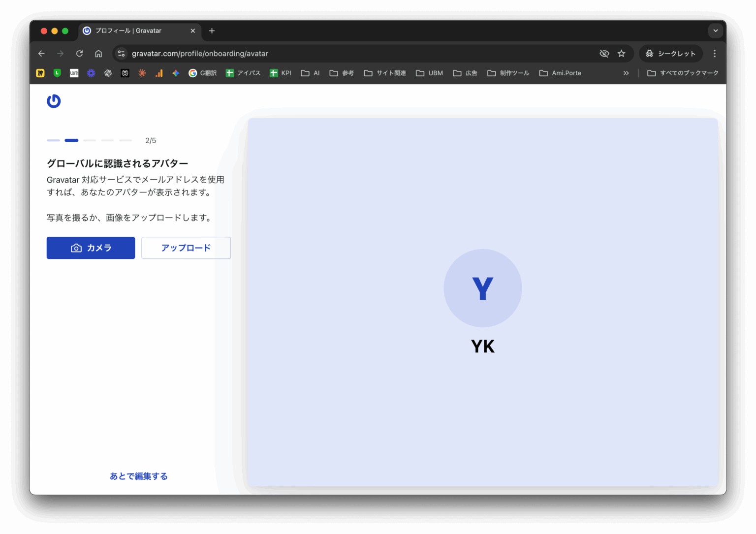Select the プロフィール | Gravatar tab
The height and width of the screenshot is (534, 756).
pos(133,31)
